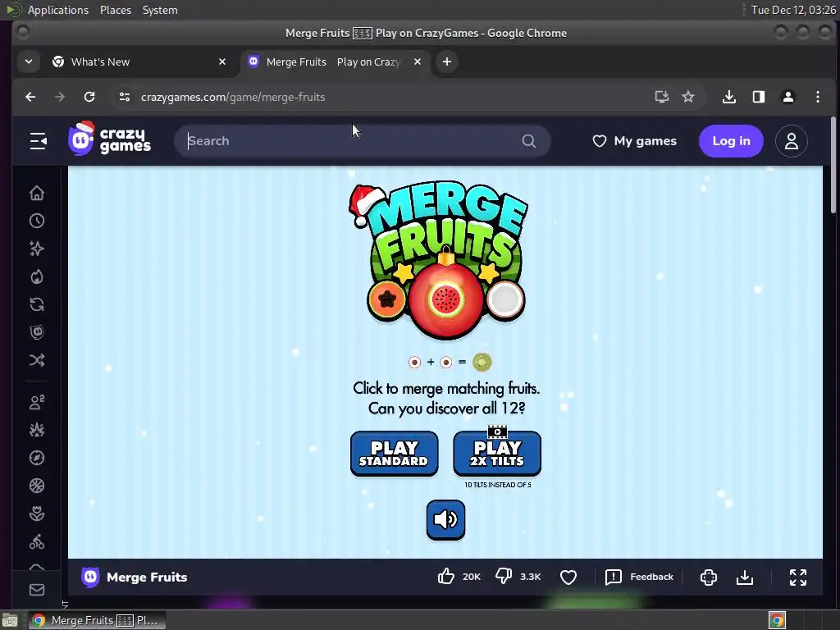Screen dimensions: 840x630
Task: Select the Merge Fruits tab
Action: (336, 62)
